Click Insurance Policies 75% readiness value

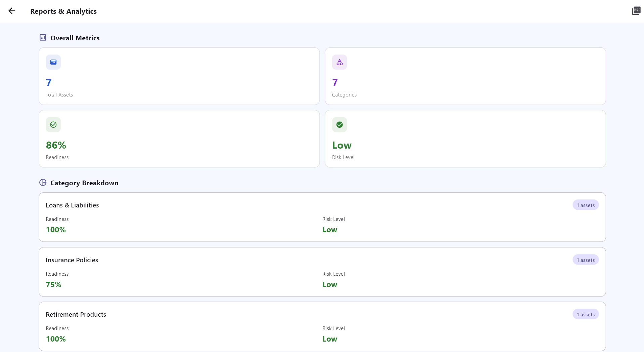[x=54, y=284]
